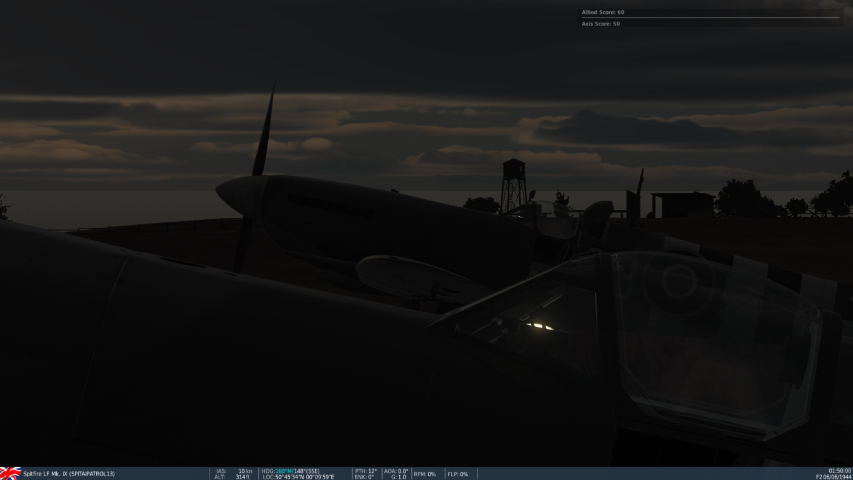853x480 pixels.
Task: Select the BNK bank angle readout
Action: click(x=364, y=477)
